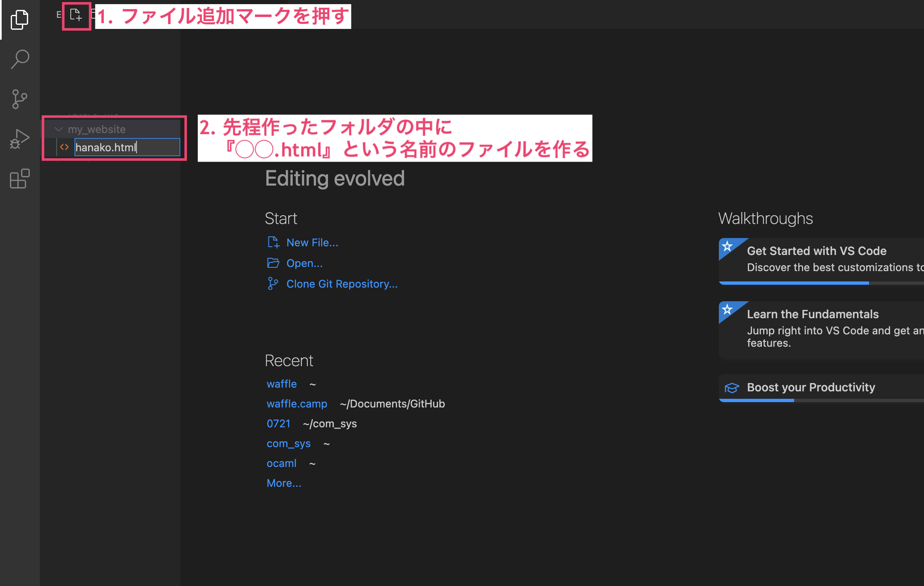
Task: Click the hanako.html filename input field
Action: coord(127,147)
